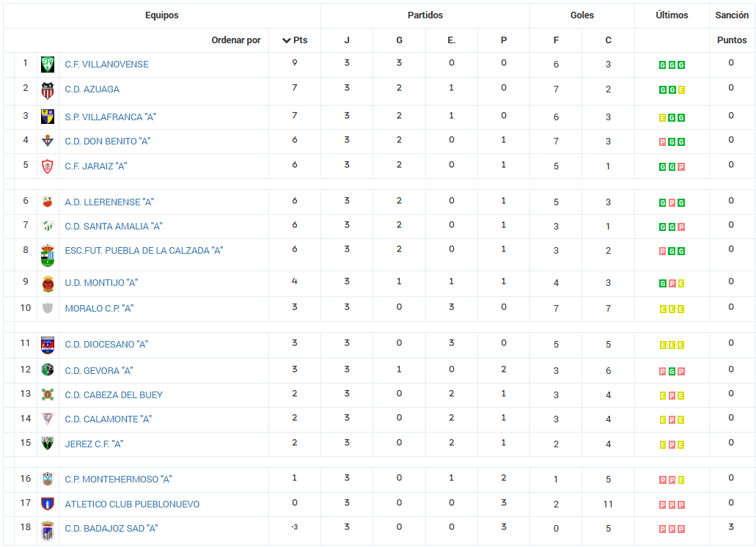The height and width of the screenshot is (547, 756).
Task: Click last result badge E in Azuaga row
Action: 681,90
